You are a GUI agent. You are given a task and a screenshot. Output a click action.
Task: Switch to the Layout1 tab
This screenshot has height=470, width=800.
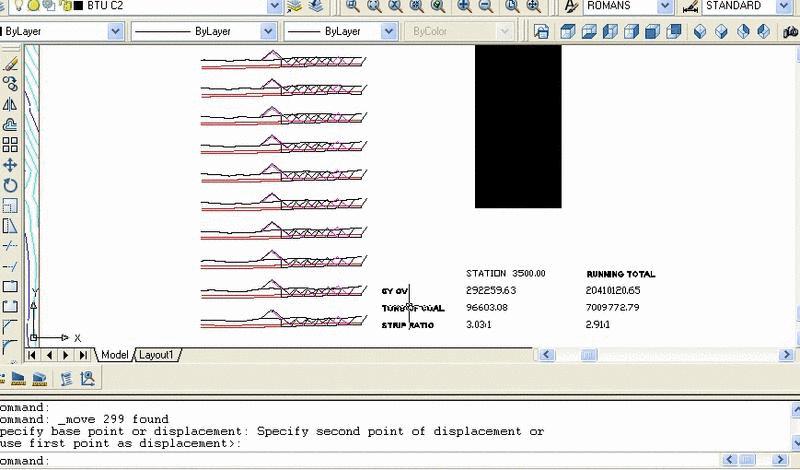click(x=156, y=355)
